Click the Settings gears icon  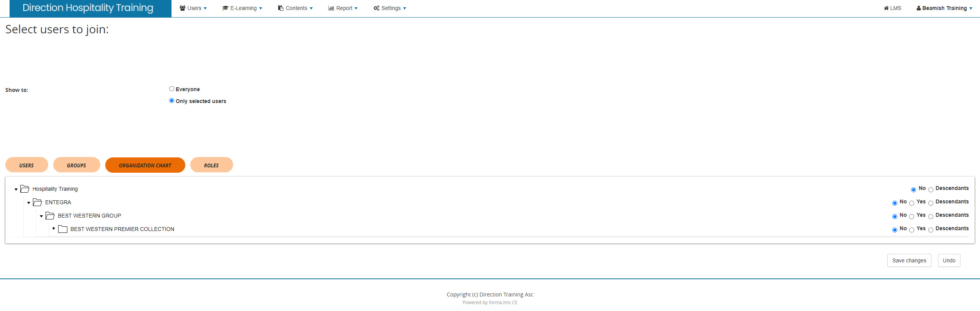pos(376,8)
